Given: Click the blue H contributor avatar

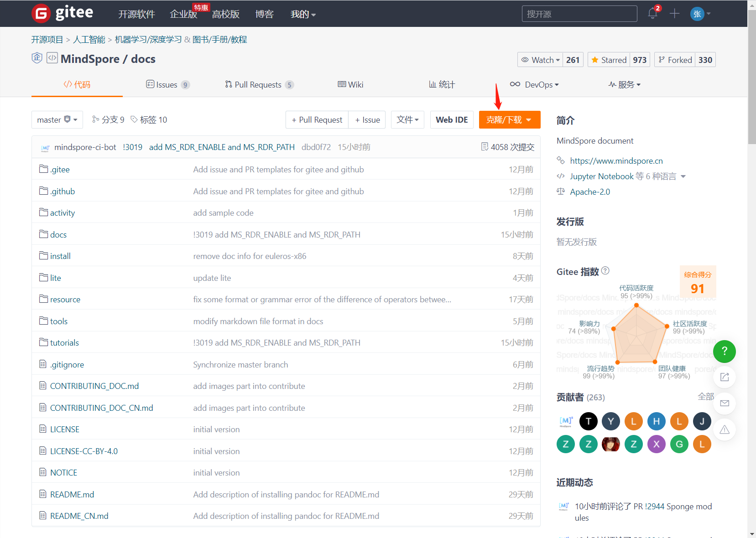Looking at the screenshot, I should click(657, 421).
